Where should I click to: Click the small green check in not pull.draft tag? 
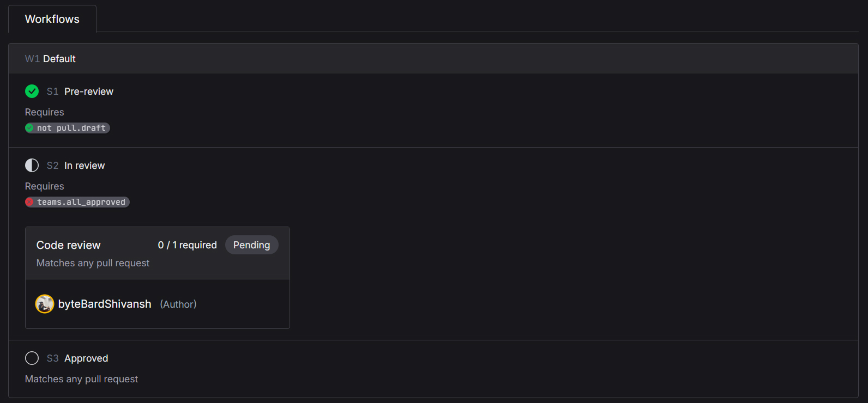(29, 128)
